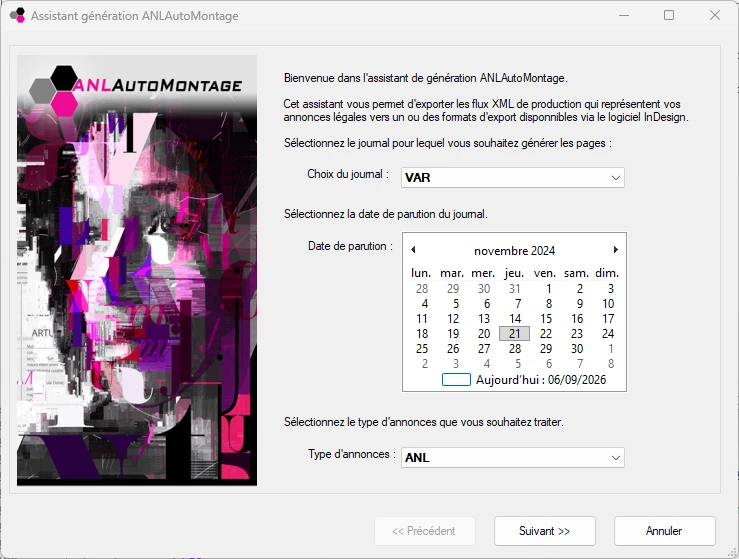This screenshot has height=559, width=739.
Task: Select greyed October 30 in the calendar
Action: pyautogui.click(x=484, y=288)
